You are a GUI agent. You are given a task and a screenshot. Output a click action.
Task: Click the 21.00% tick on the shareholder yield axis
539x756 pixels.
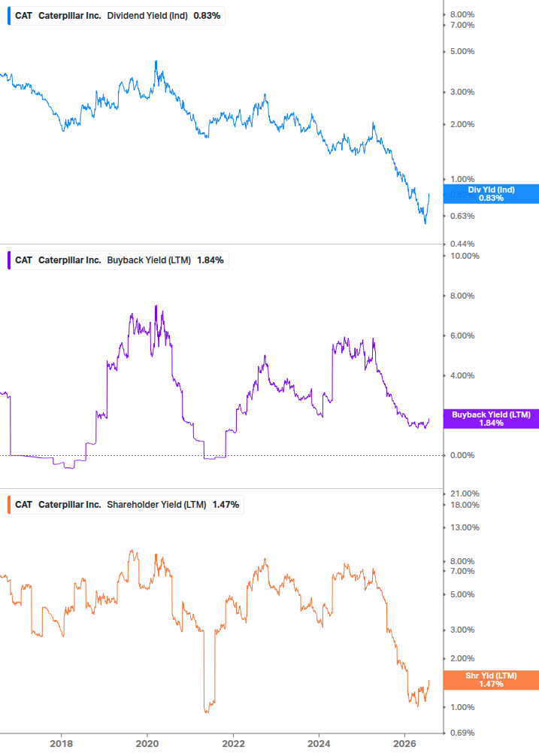click(465, 493)
